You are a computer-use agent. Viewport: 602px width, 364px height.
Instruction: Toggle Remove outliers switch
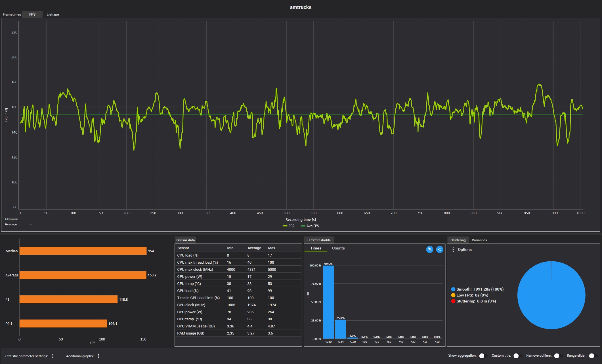[558, 356]
